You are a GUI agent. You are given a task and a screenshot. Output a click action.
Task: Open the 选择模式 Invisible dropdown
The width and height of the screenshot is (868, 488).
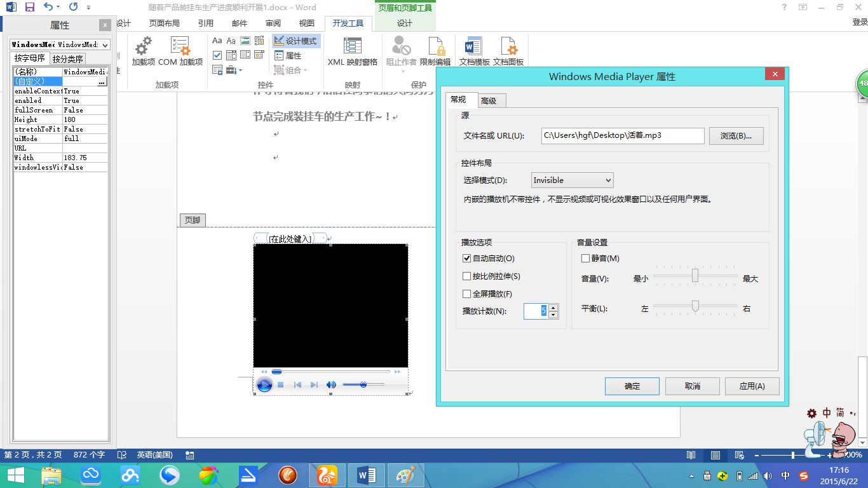(x=572, y=180)
